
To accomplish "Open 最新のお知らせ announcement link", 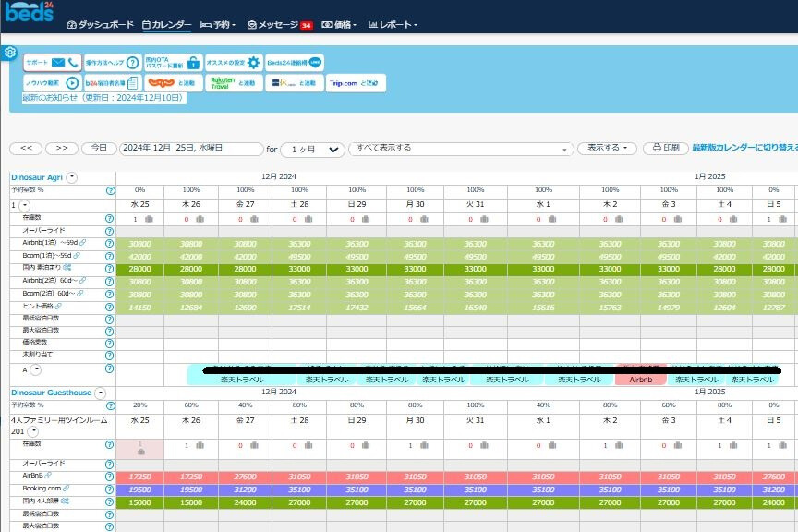I will click(x=103, y=98).
